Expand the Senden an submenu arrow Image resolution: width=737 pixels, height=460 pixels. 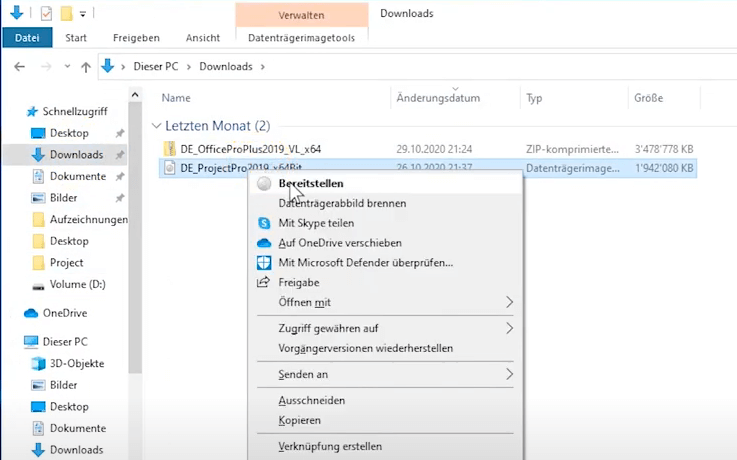509,374
